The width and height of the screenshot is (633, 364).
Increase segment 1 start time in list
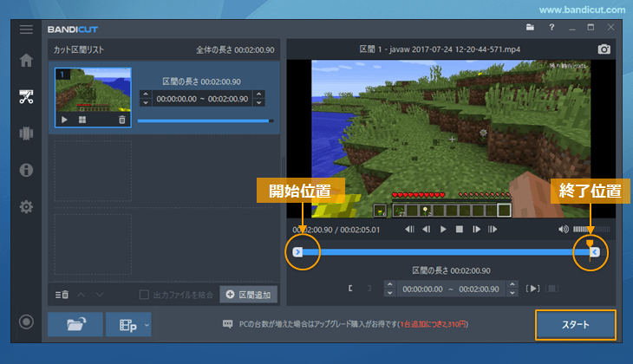click(x=146, y=94)
